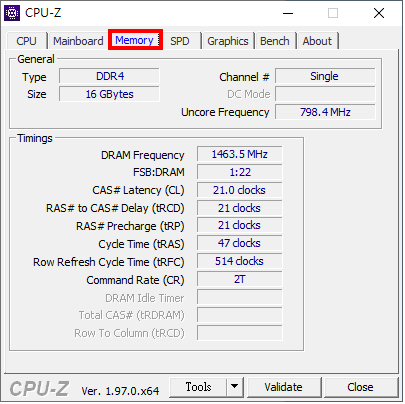This screenshot has height=404, width=405.
Task: Select the highlighted Memory tab
Action: (x=135, y=40)
